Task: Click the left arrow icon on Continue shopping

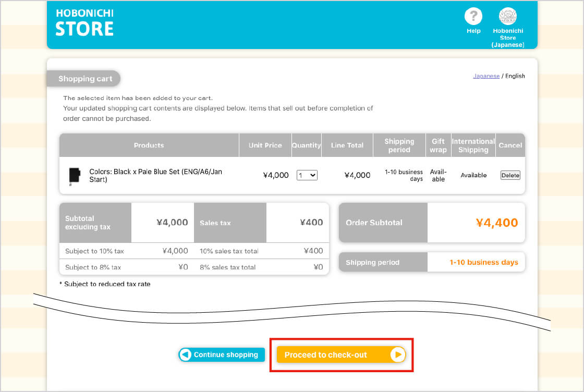Action: click(x=186, y=355)
